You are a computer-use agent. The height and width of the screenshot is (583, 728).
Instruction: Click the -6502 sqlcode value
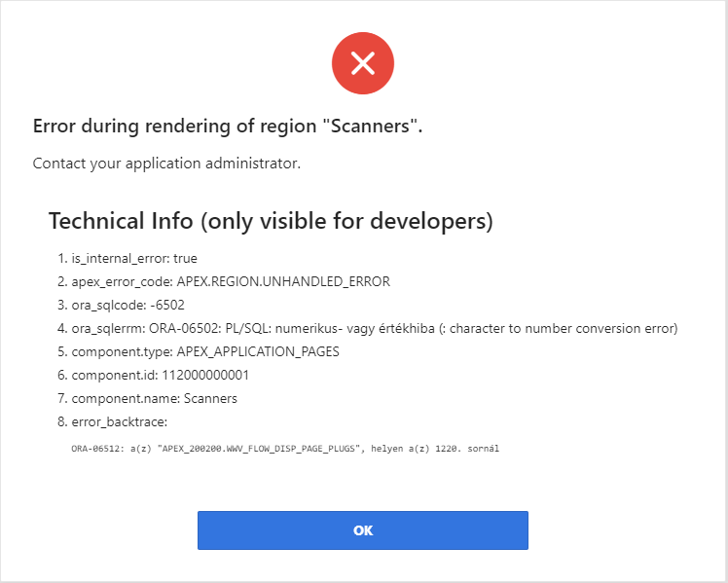click(178, 306)
